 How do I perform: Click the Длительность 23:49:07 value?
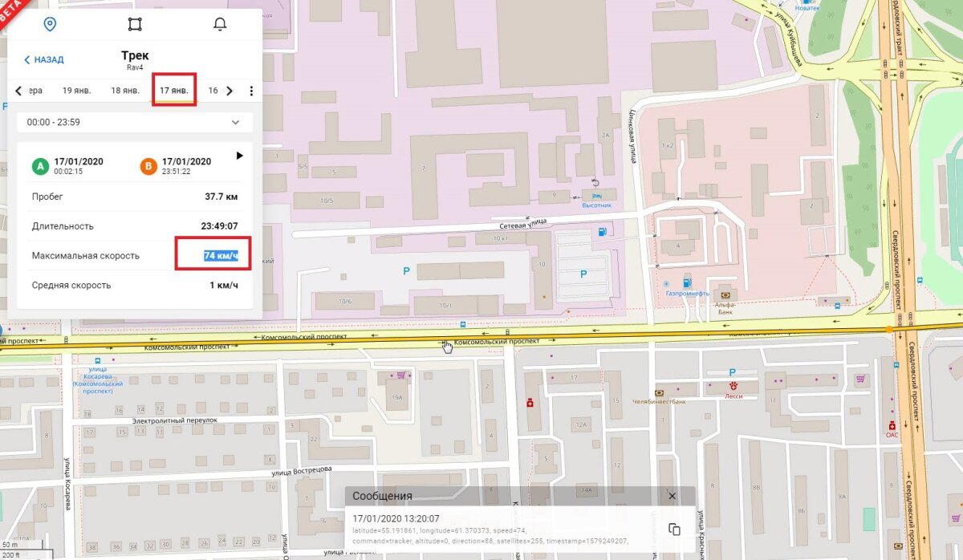219,226
